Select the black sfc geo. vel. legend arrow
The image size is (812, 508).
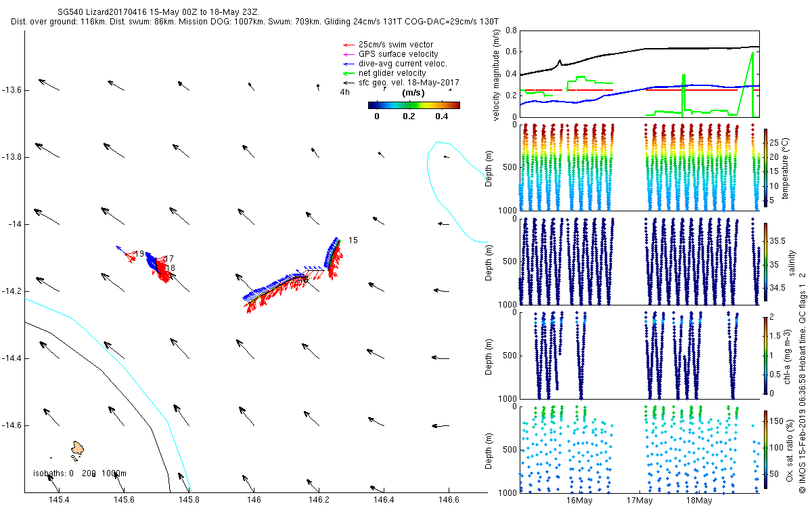(348, 83)
